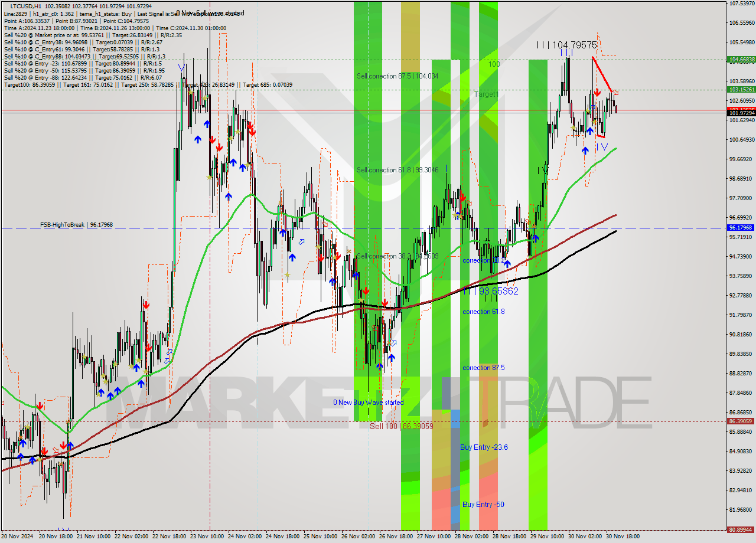The height and width of the screenshot is (543, 756).
Task: Click the 'Point A:106.33537' value
Action: [27, 21]
